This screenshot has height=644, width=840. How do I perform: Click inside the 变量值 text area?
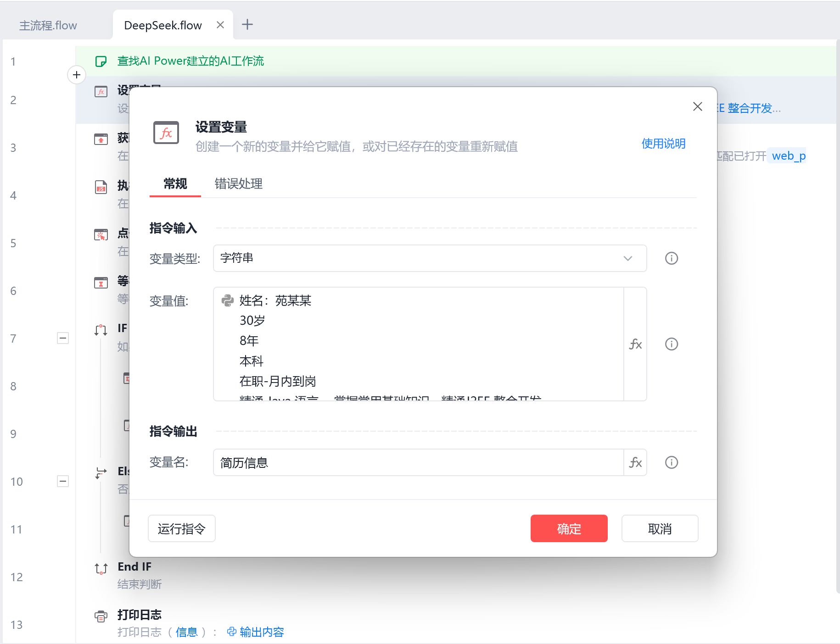pos(419,344)
